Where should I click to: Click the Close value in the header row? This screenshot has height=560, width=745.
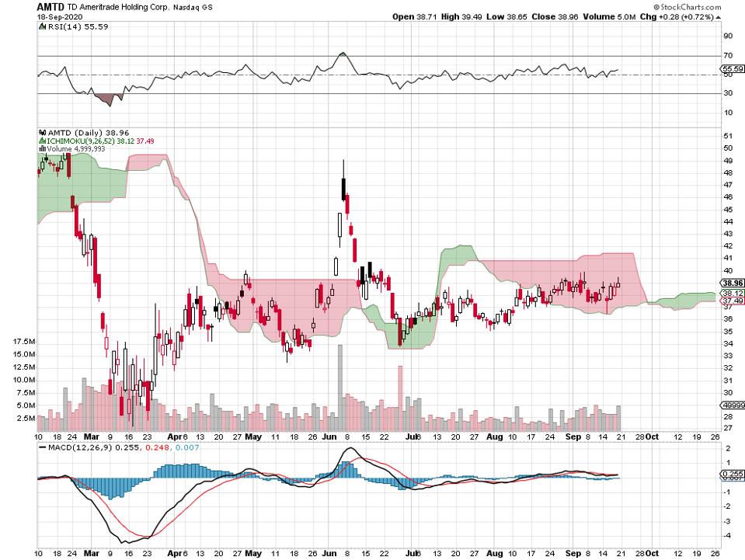point(555,16)
